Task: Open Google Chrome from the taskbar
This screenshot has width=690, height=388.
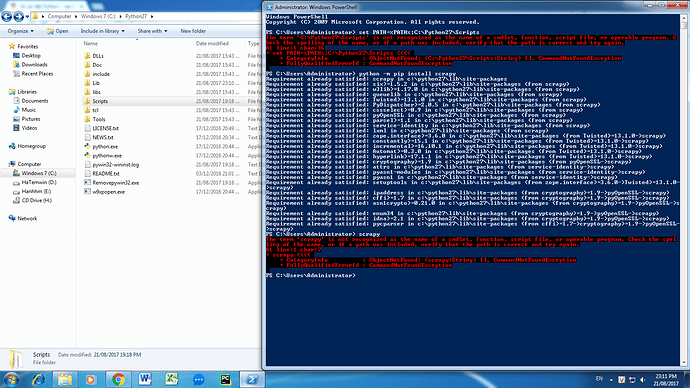Action: point(118,379)
